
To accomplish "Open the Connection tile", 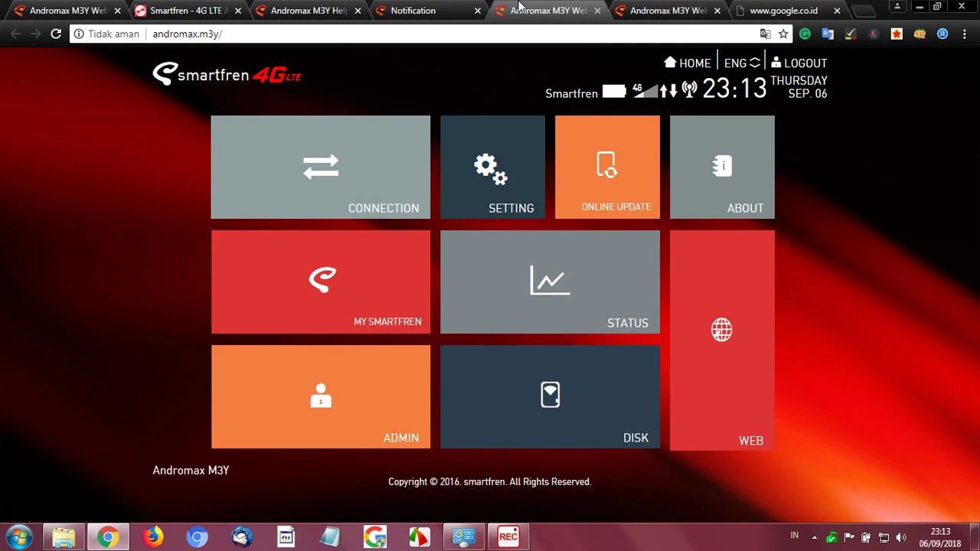I will 320,167.
